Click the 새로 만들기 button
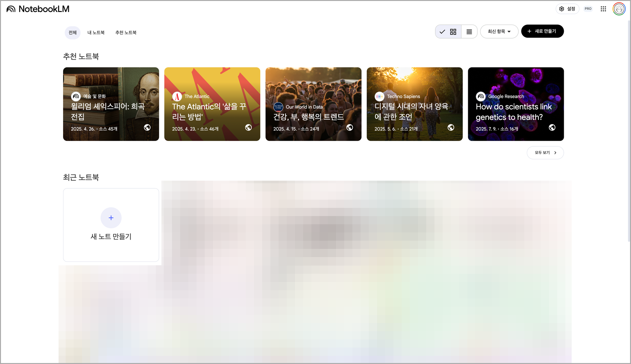The width and height of the screenshot is (631, 364). [542, 31]
